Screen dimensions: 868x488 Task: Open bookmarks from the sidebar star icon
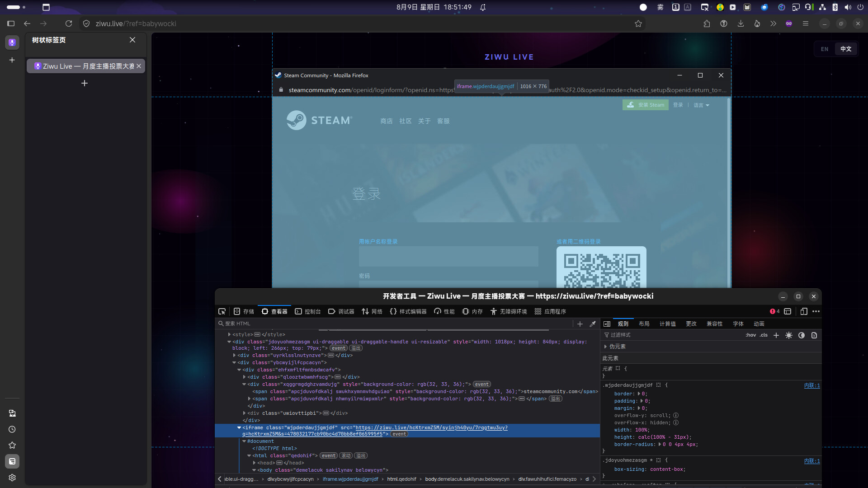click(x=12, y=445)
